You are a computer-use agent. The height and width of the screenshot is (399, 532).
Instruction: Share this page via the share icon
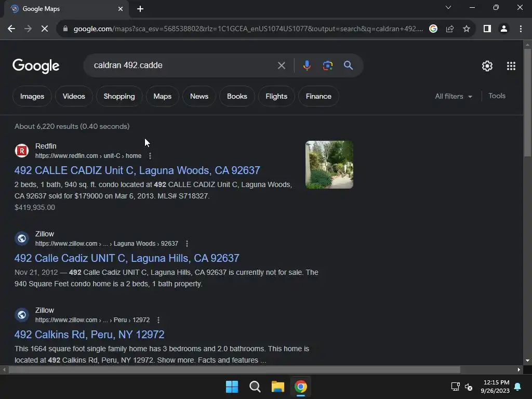450,29
